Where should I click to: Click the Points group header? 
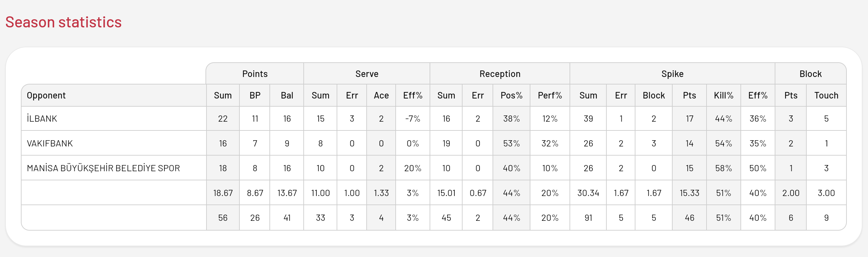[x=255, y=74]
